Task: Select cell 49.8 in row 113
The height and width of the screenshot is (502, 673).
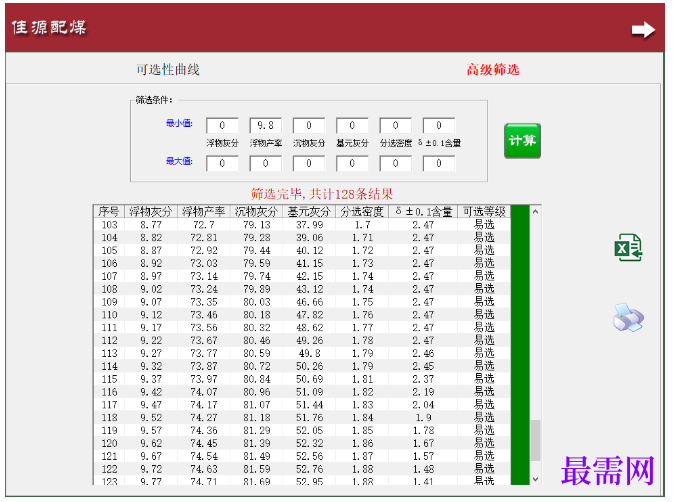Action: (x=309, y=353)
